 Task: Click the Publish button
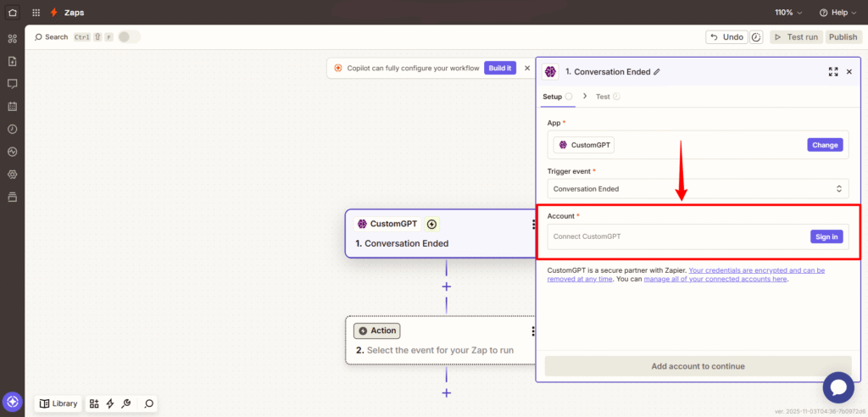click(x=843, y=37)
